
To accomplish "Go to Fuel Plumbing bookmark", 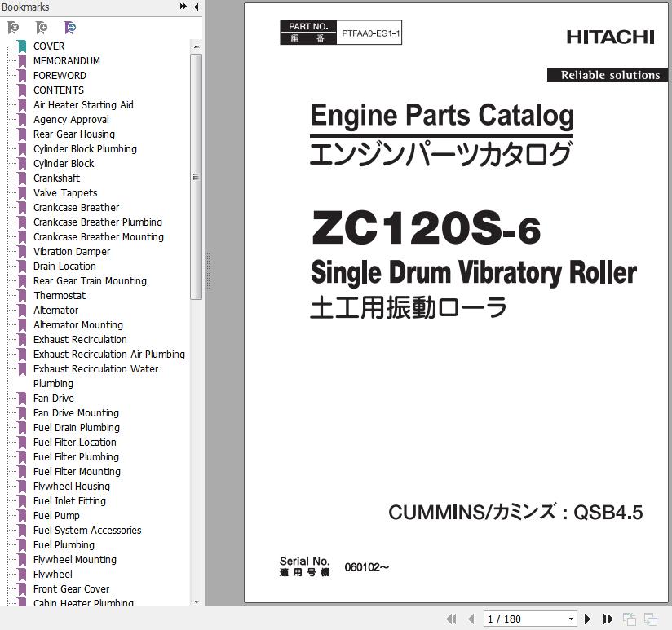I will coord(64,544).
